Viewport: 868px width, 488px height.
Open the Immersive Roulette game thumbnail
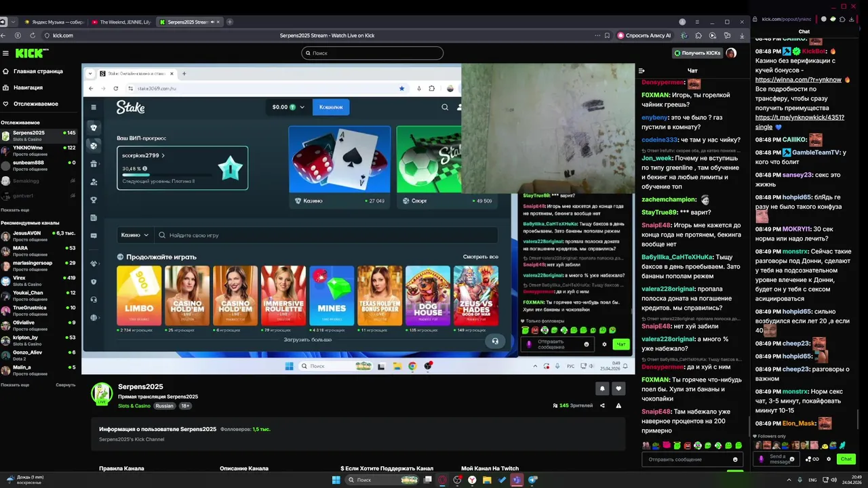283,296
